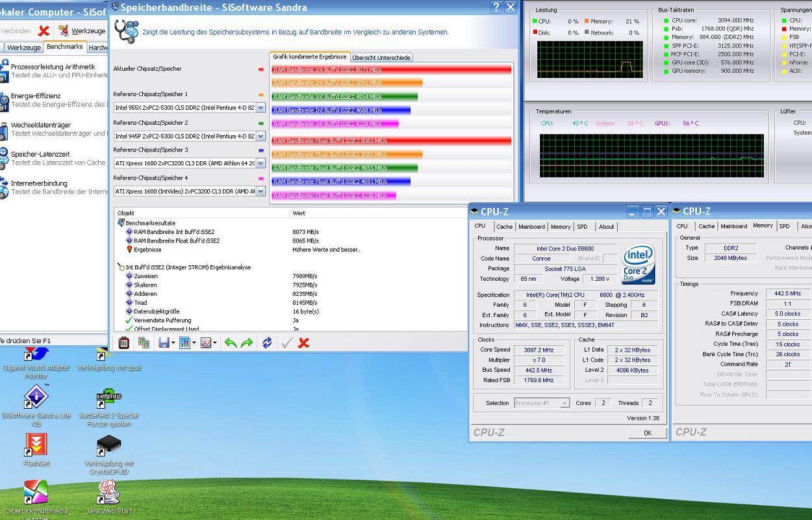This screenshot has width=812, height=520.
Task: Click the line graph icon in Sandra toolbar
Action: [205, 343]
